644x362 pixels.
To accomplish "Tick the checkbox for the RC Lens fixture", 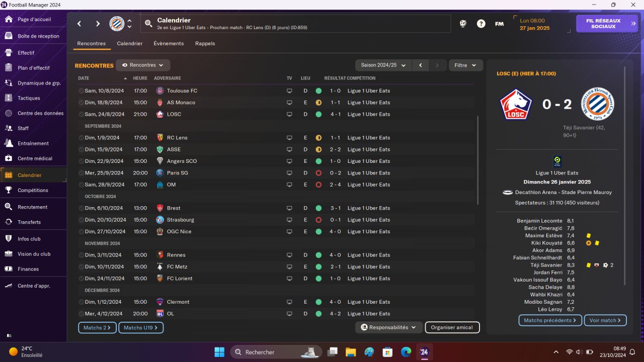I will 81,138.
